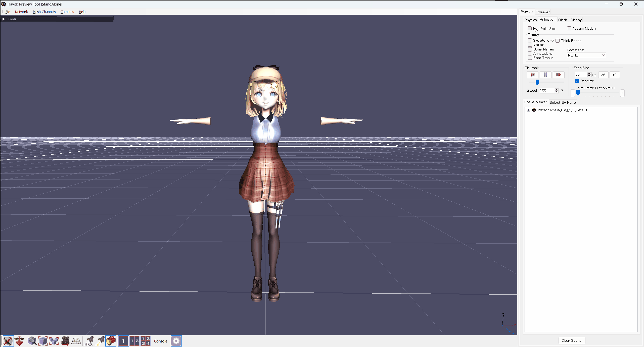Click into the Step Size Hz field
Screen dimensions: 644x347
(581, 75)
